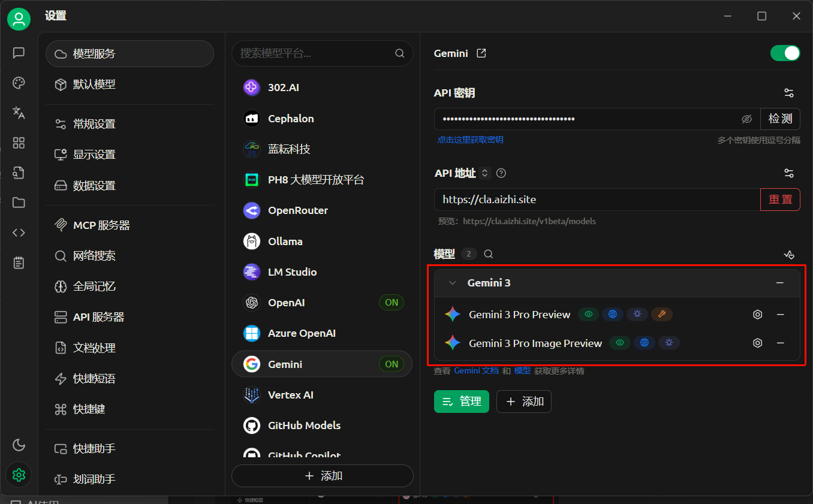Click the API address URL field

tap(597, 200)
